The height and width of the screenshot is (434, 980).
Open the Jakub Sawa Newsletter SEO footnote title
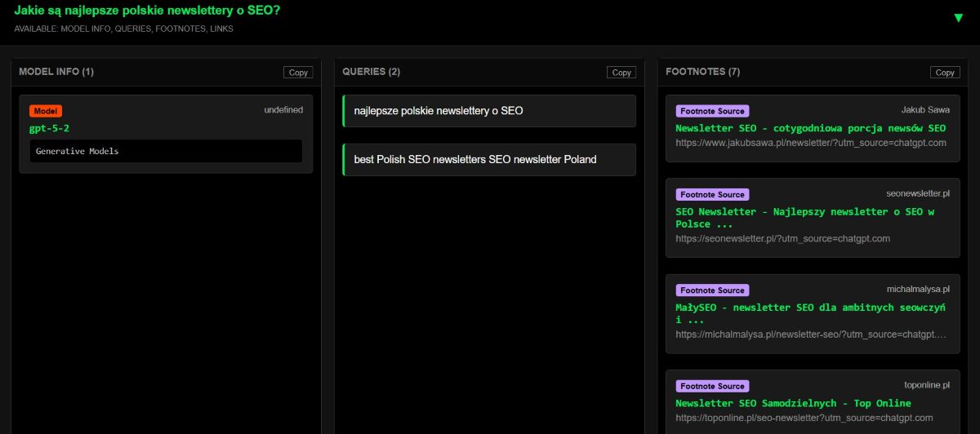810,128
